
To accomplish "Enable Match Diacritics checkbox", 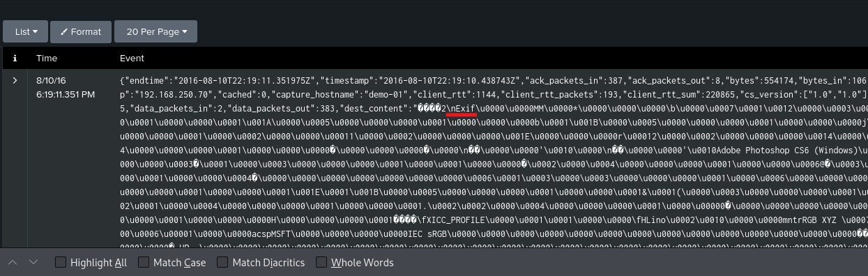I will 222,263.
